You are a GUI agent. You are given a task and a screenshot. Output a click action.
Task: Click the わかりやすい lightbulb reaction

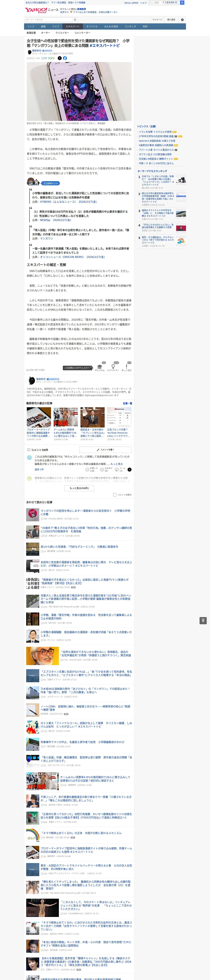(x=113, y=367)
